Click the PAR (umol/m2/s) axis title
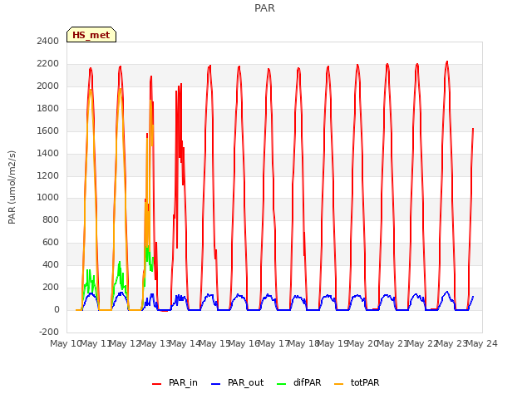 (x=12, y=187)
